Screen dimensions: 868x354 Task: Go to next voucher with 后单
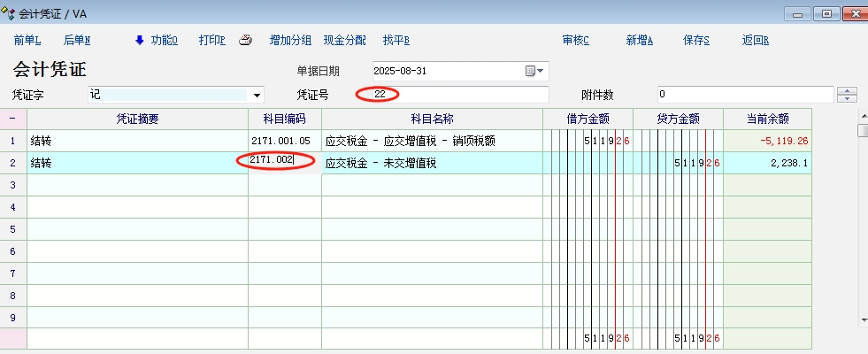pyautogui.click(x=77, y=40)
